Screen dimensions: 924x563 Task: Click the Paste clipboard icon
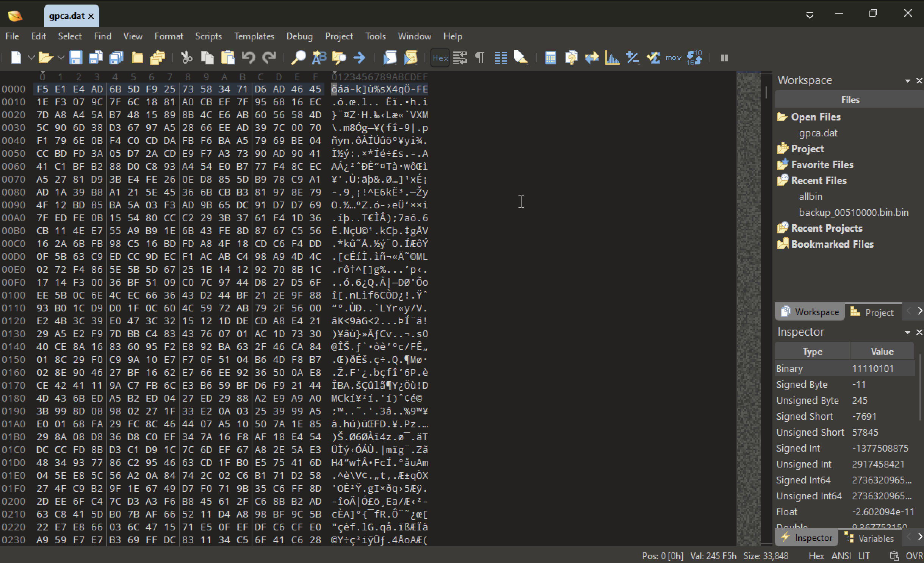(x=228, y=58)
